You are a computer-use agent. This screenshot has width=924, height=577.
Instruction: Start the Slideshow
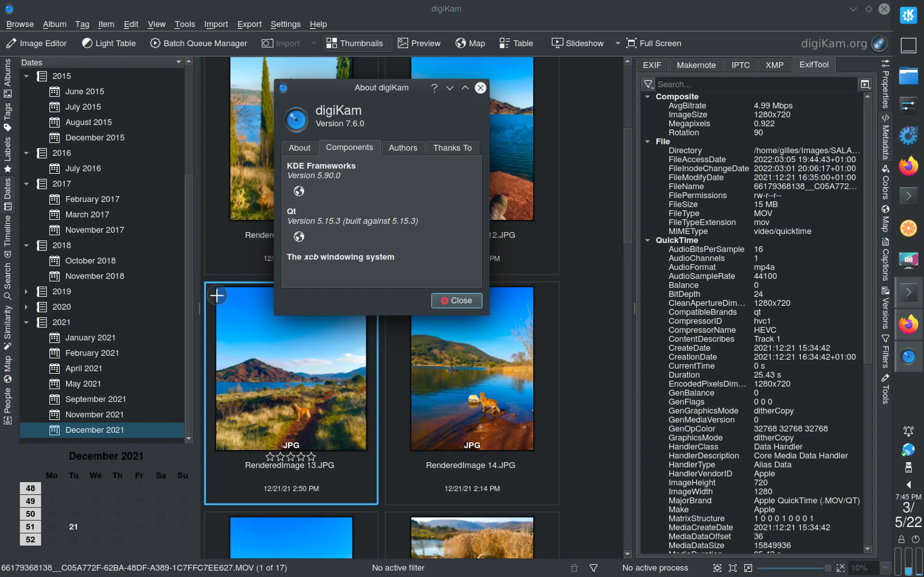[x=578, y=43]
